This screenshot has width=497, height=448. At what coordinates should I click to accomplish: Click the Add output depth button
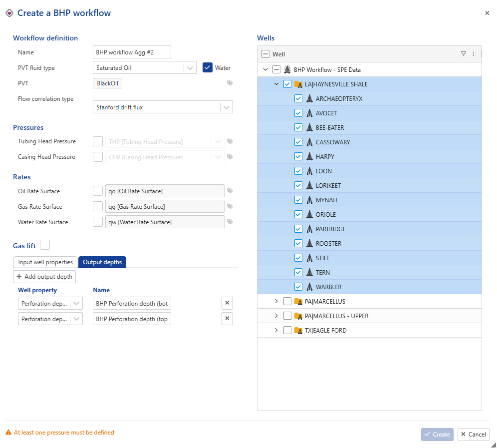click(x=44, y=277)
